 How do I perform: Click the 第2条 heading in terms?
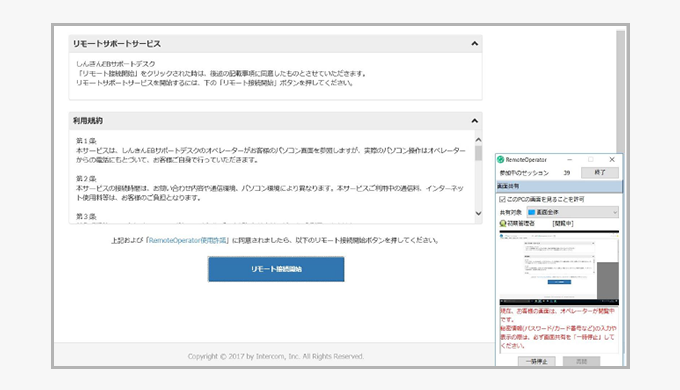pyautogui.click(x=86, y=179)
